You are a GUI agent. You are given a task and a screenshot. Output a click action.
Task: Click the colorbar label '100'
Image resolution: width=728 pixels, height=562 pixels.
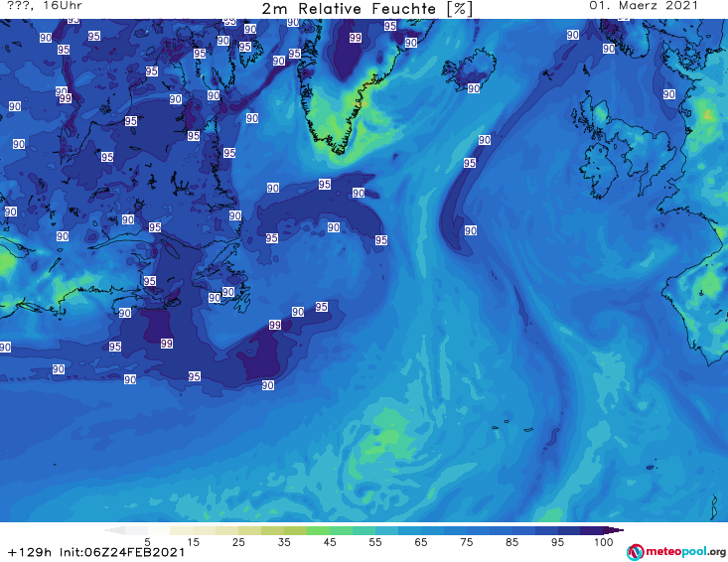(603, 542)
